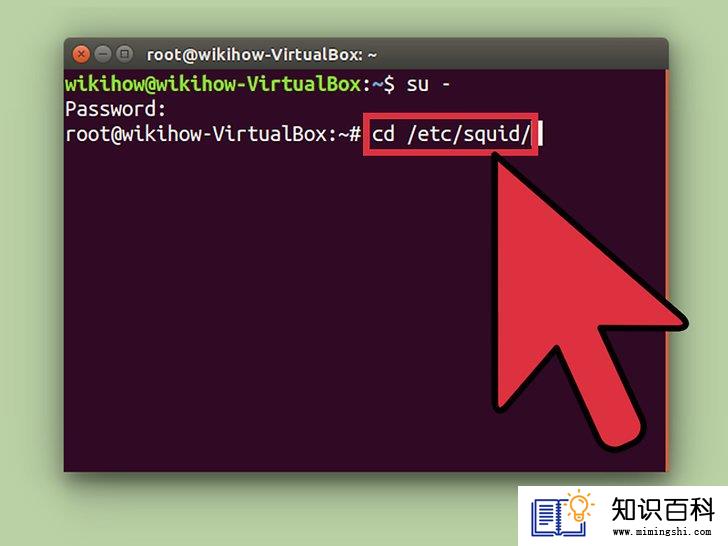Click the 知识百科 watermark text
This screenshot has height=546, width=728.
pos(663,509)
